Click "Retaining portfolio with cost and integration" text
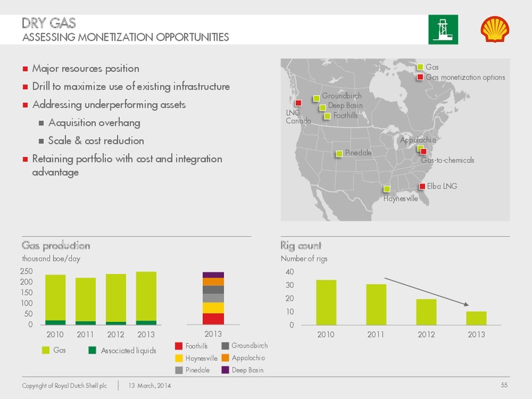This screenshot has height=399, width=532. tap(127, 159)
